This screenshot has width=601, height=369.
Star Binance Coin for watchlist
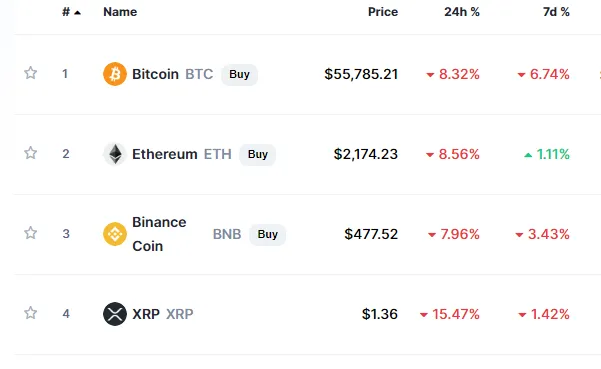(31, 233)
